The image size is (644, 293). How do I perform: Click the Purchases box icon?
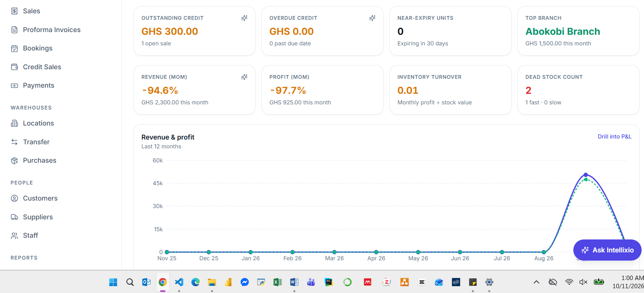[14, 161]
